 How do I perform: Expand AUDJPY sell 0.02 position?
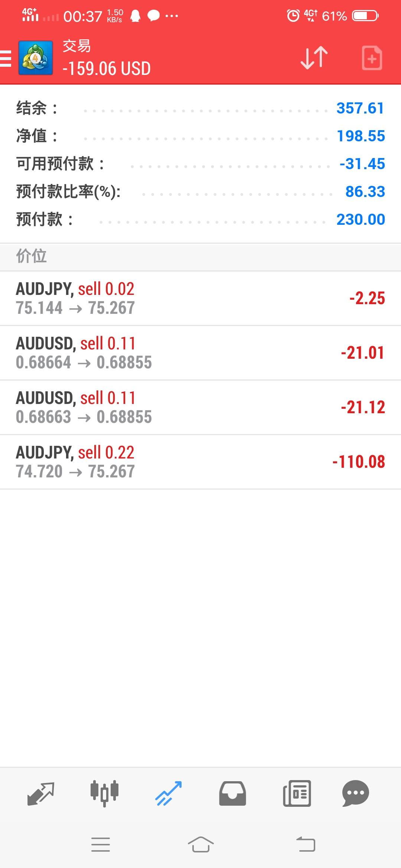coord(200,298)
